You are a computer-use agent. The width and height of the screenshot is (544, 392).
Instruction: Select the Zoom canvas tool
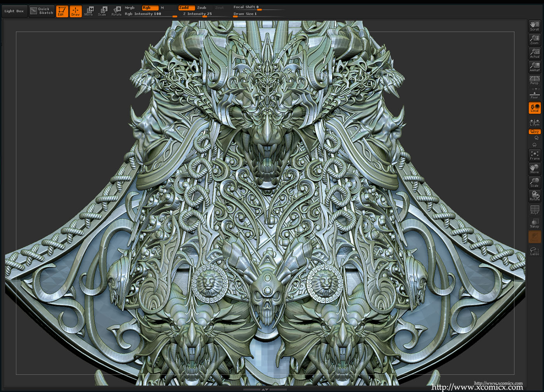[x=535, y=40]
